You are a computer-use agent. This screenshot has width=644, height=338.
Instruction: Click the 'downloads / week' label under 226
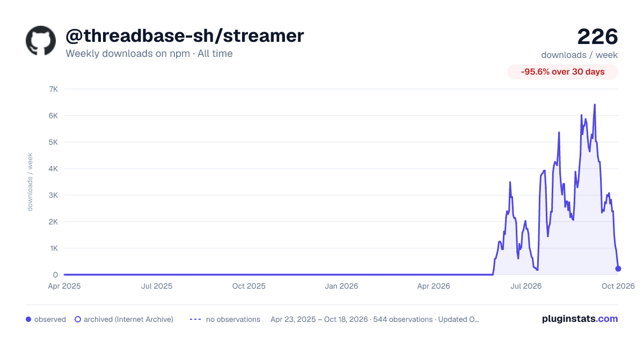click(580, 55)
